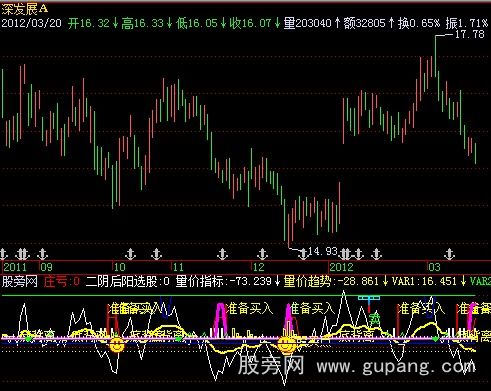Open the info marker beside the 14.93 label
Screen dimensions: 491x391
303,254
